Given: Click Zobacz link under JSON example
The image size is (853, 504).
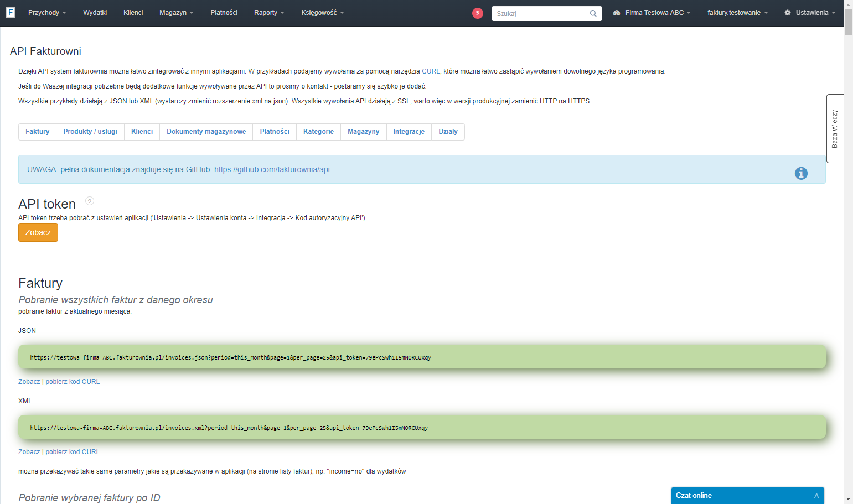Looking at the screenshot, I should (29, 382).
